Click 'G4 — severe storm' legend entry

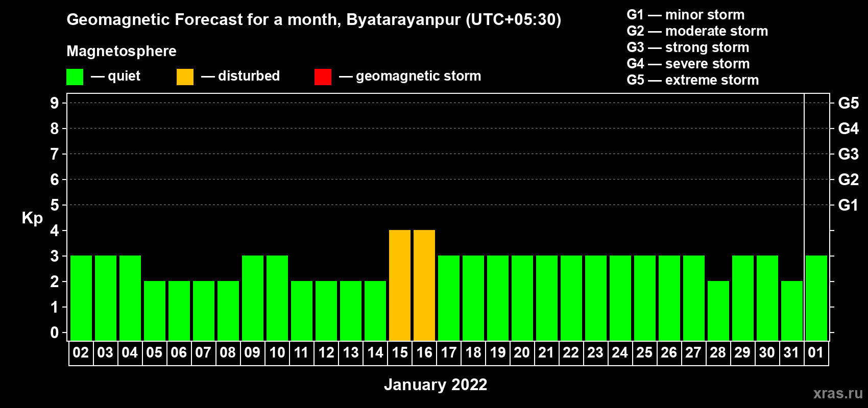click(x=688, y=64)
